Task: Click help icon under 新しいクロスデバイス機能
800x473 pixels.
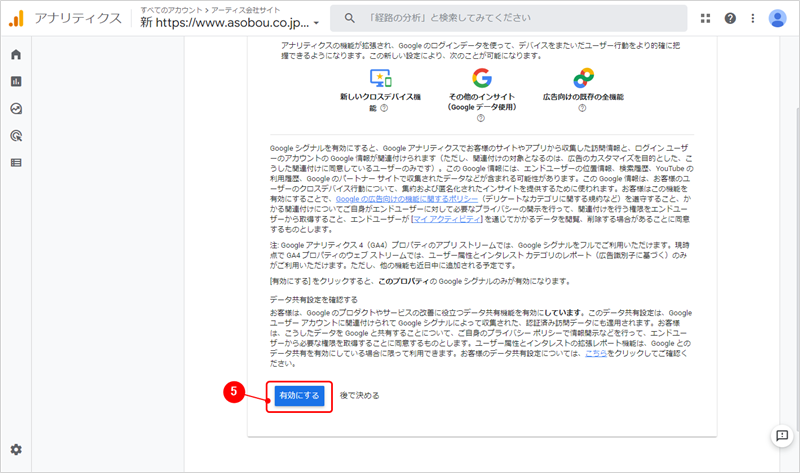Action: click(x=384, y=108)
